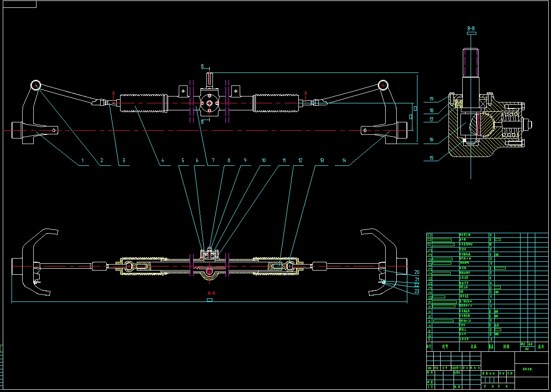Image resolution: width=551 pixels, height=392 pixels.
Task: Click part callout number 10
Action: pos(264,161)
